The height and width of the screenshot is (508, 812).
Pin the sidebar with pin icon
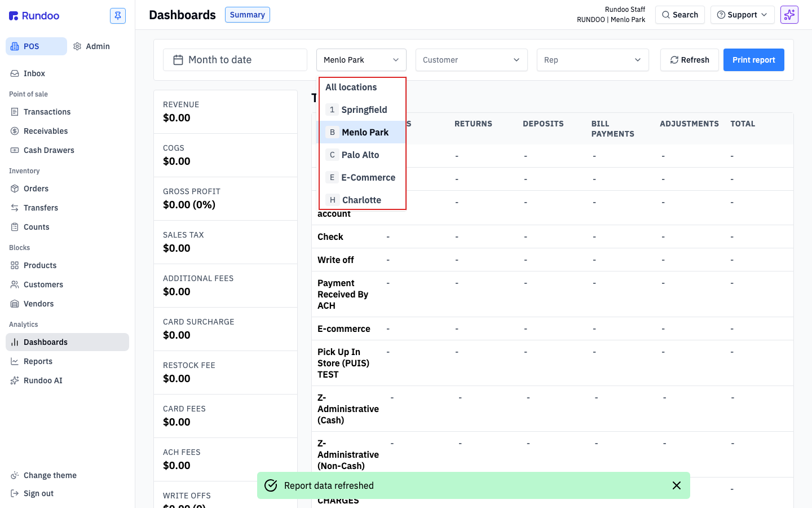(118, 16)
